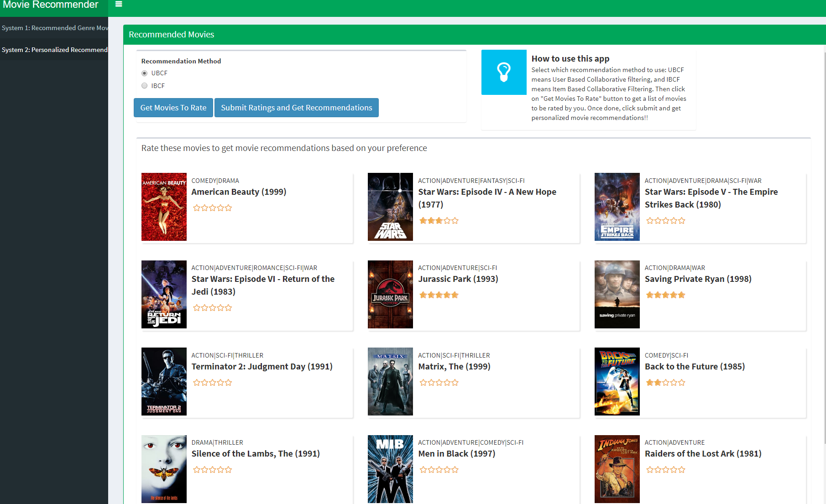The image size is (826, 504).
Task: Lower Saving Private Ryan rating to two stars
Action: [x=657, y=295]
